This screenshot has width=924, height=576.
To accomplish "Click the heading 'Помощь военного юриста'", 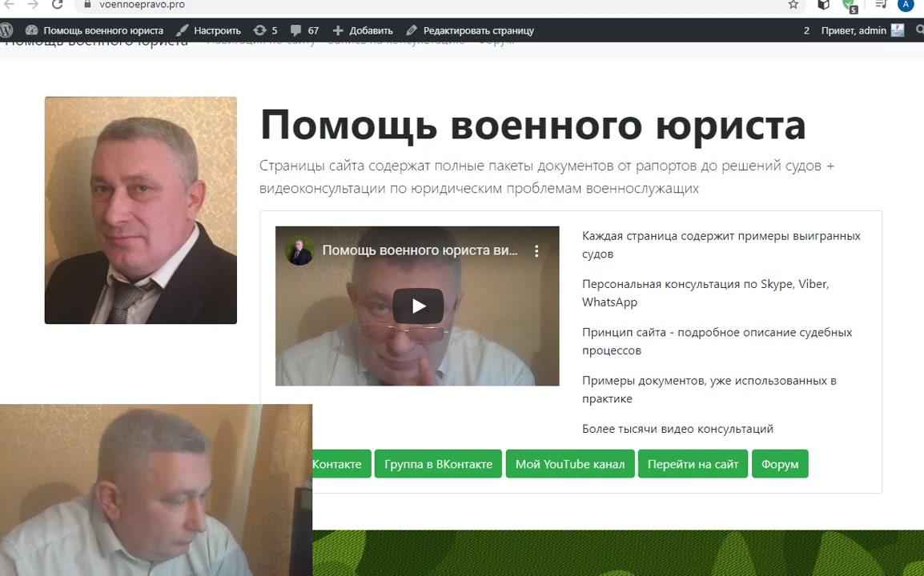I will (532, 125).
